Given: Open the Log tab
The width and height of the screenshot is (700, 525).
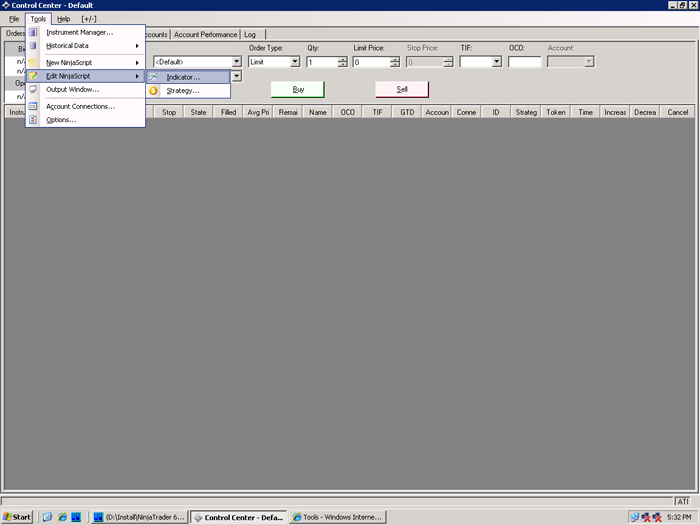Looking at the screenshot, I should click(x=249, y=34).
